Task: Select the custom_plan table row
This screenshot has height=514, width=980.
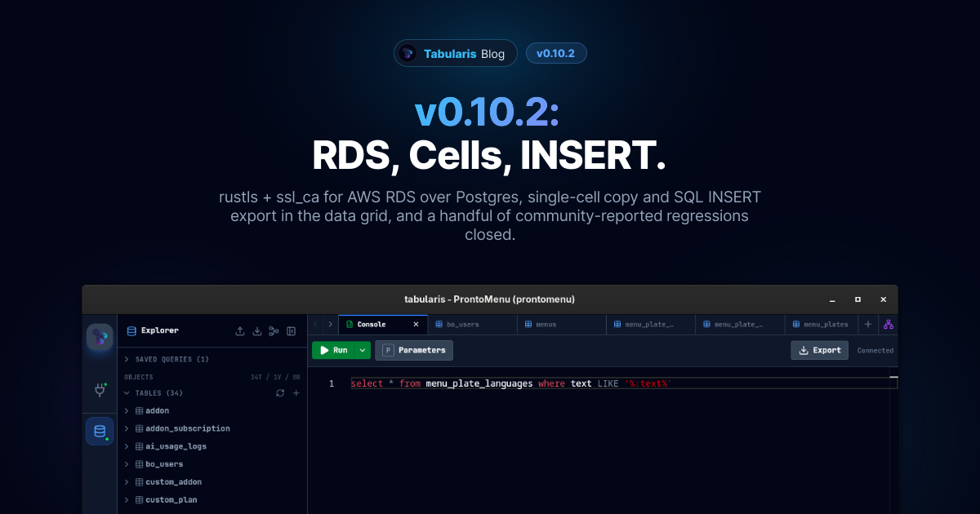Action: click(x=166, y=500)
